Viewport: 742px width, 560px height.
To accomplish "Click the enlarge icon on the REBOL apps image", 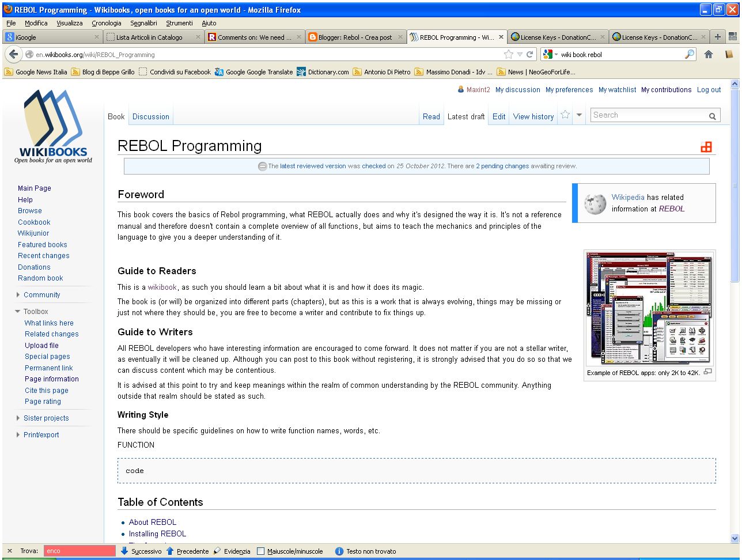I will tap(709, 372).
